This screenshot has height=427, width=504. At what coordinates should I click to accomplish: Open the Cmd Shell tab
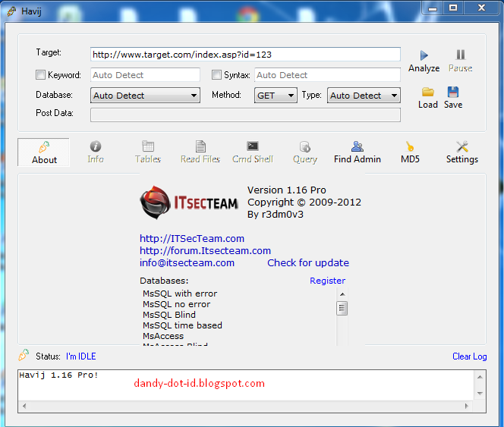coord(253,152)
